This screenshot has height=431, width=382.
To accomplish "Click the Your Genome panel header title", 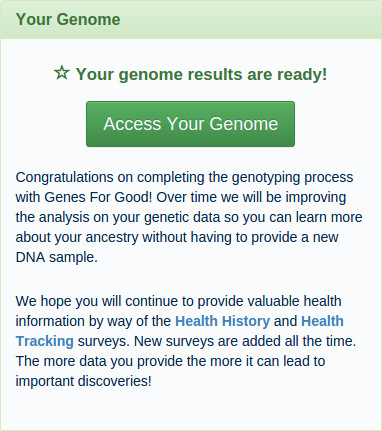I will 68,19.
